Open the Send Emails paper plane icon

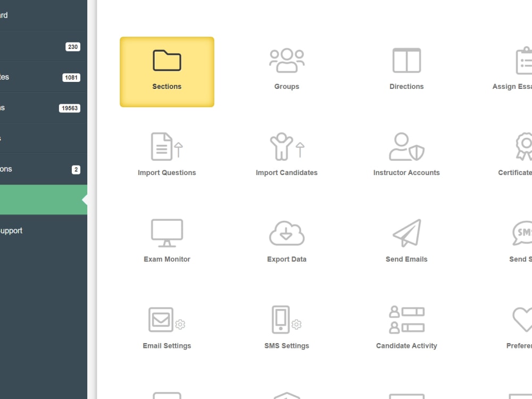click(x=406, y=233)
